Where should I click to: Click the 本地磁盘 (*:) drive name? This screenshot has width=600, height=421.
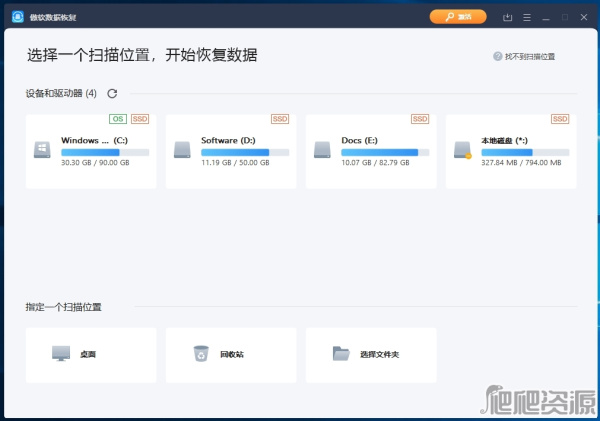pos(504,140)
